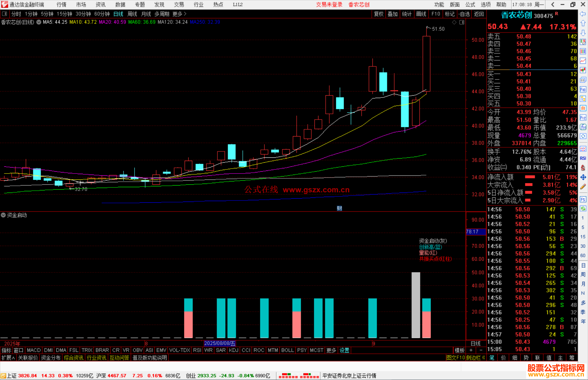Click the circle tool icon in sidebar
Image resolution: width=588 pixels, height=380 pixels.
(583, 136)
